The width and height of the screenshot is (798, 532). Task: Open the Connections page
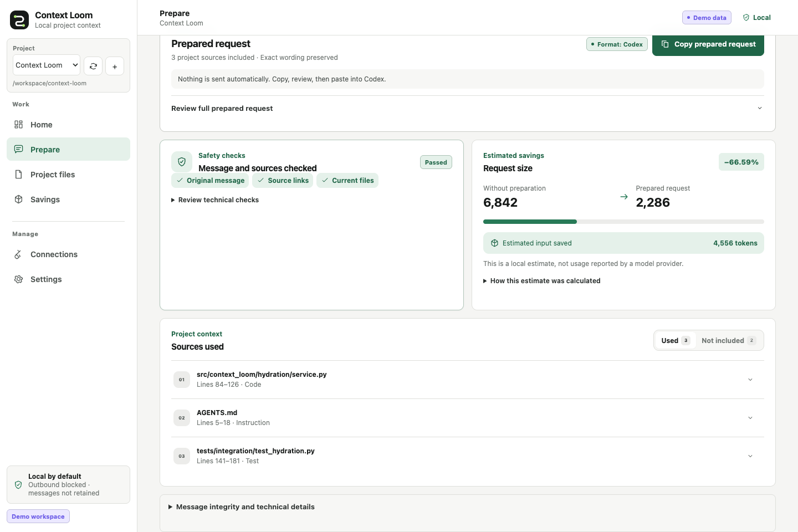pyautogui.click(x=68, y=254)
